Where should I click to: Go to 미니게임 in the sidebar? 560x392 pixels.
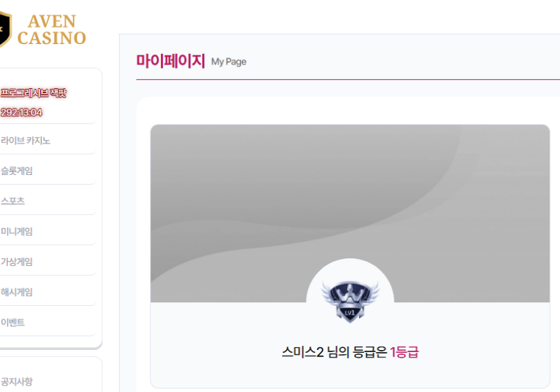16,232
